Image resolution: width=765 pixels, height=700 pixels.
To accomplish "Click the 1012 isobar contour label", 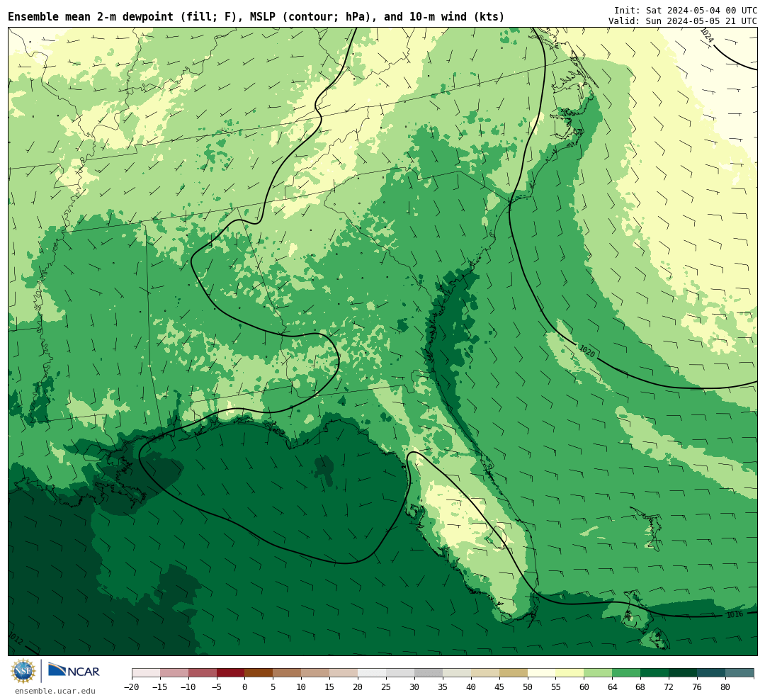I will (x=16, y=638).
